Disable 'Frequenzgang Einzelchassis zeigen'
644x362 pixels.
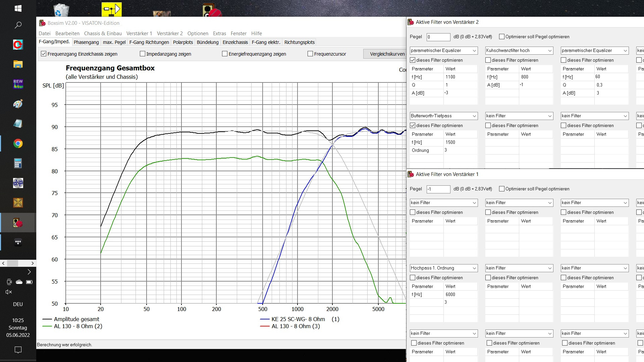pos(44,54)
